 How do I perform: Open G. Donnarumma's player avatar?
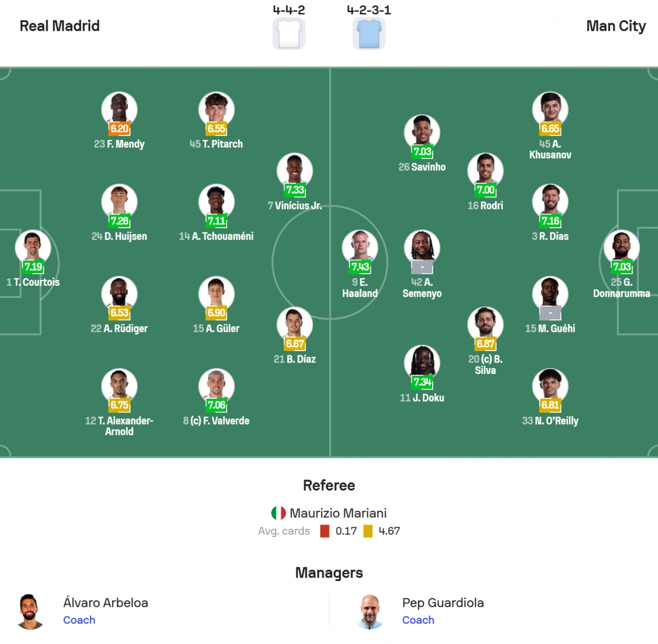(x=621, y=247)
